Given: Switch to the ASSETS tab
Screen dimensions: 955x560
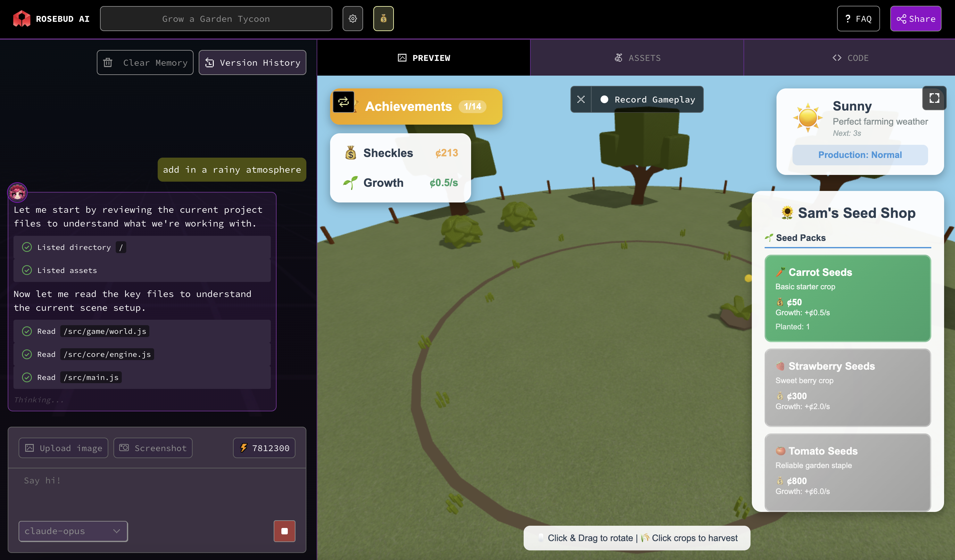Looking at the screenshot, I should click(x=637, y=58).
